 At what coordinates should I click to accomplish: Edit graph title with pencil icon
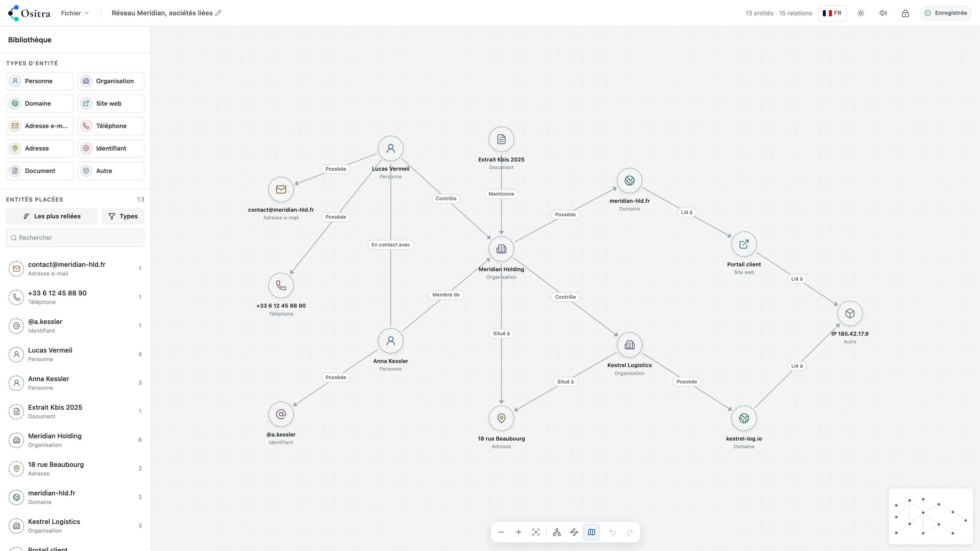[x=218, y=13]
